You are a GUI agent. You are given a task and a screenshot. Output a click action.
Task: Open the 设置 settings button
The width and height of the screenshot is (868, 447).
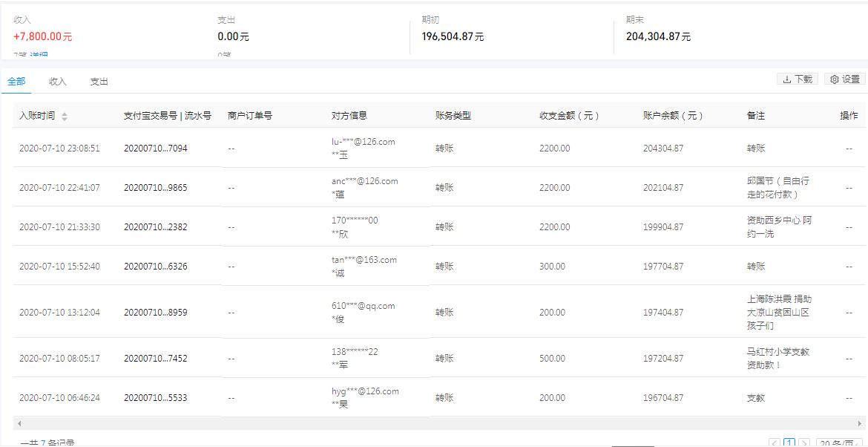pyautogui.click(x=845, y=79)
